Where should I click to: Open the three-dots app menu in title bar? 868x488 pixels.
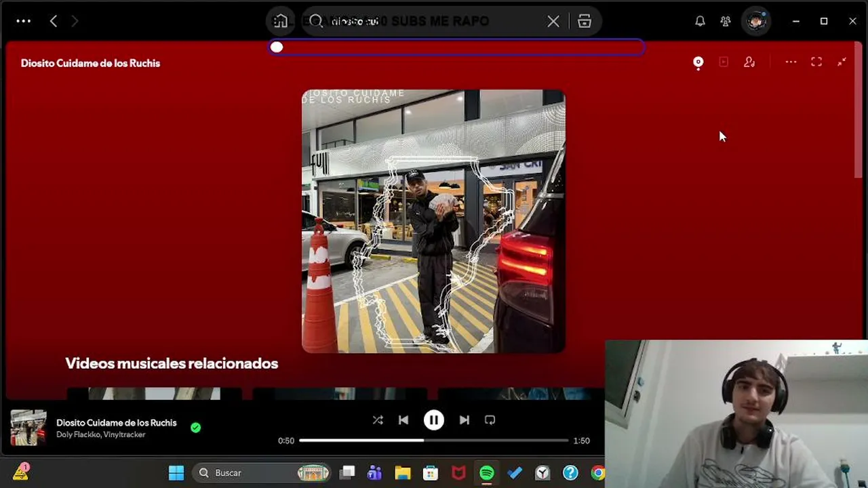pyautogui.click(x=24, y=21)
